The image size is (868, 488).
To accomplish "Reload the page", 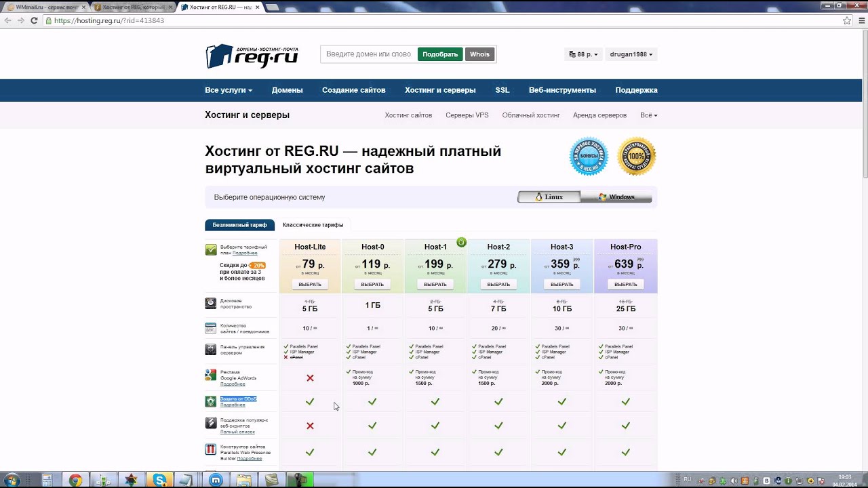I will (35, 21).
